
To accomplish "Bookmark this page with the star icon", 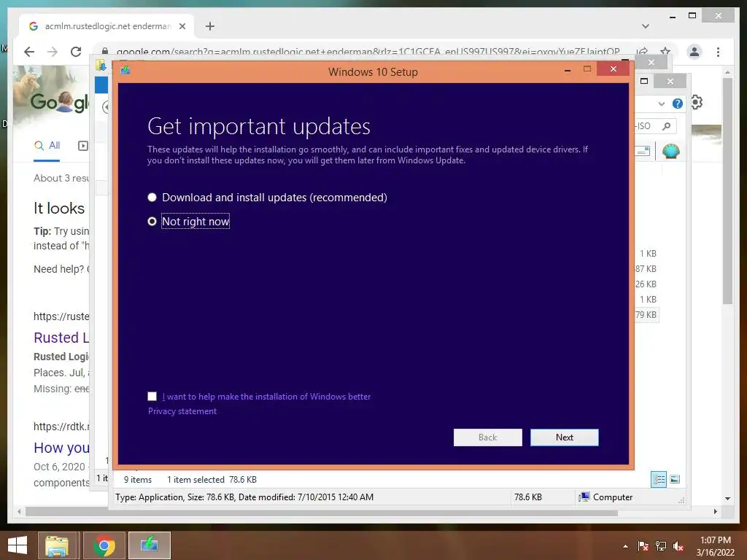I will click(x=665, y=52).
